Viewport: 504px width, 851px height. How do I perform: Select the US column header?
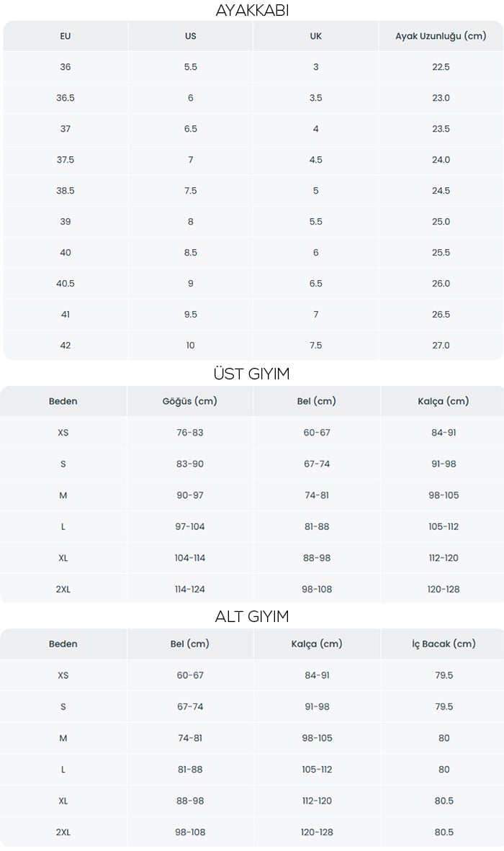coord(190,37)
